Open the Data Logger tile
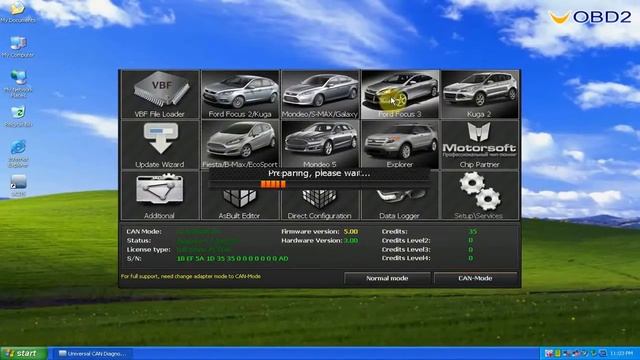640x360 pixels. pos(400,204)
